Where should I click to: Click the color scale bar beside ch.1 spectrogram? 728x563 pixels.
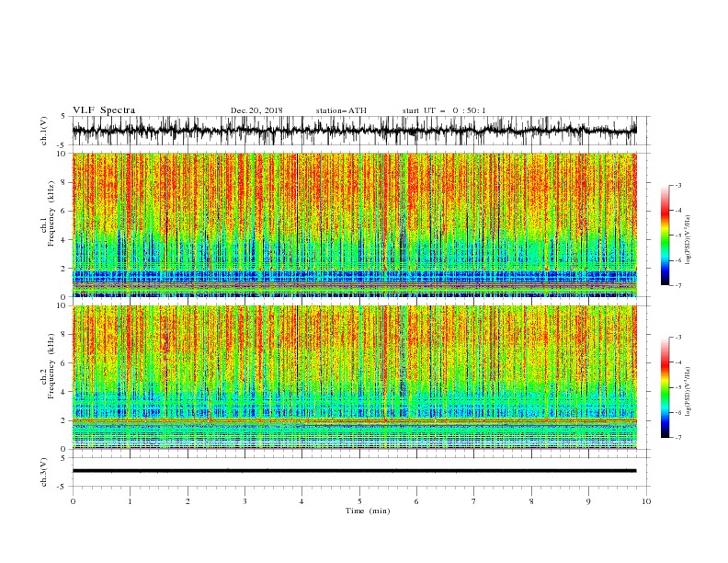665,236
